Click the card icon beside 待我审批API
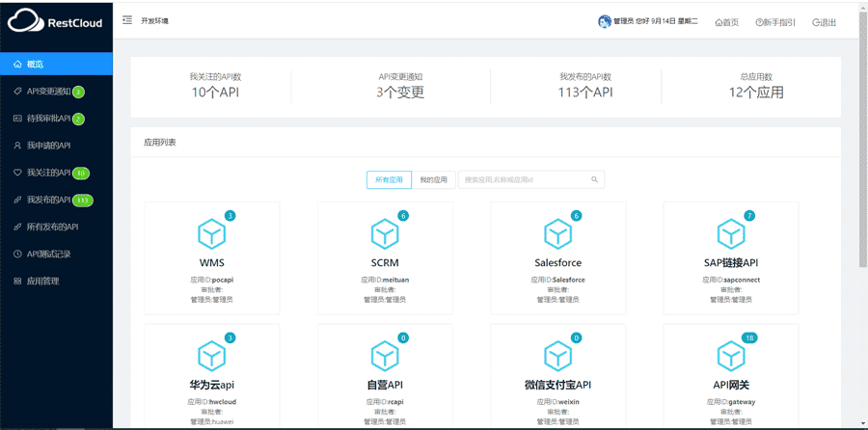 pyautogui.click(x=17, y=119)
